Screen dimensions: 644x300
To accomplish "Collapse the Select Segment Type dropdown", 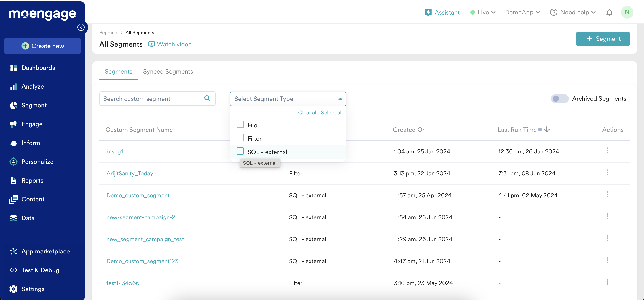I will (x=340, y=99).
